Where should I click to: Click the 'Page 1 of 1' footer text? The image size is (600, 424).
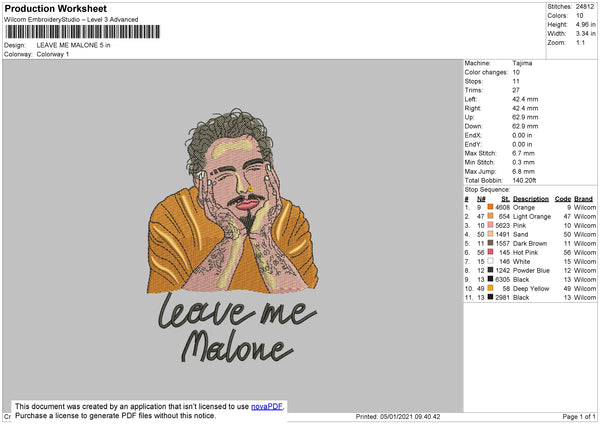pyautogui.click(x=579, y=416)
